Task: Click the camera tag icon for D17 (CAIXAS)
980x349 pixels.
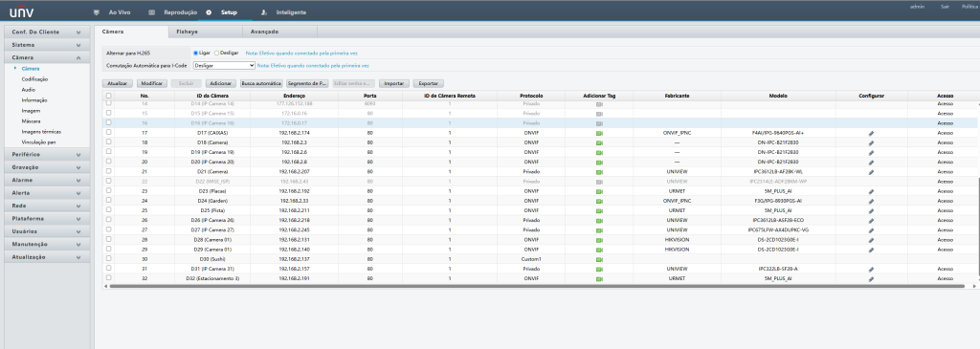Action: coord(599,133)
